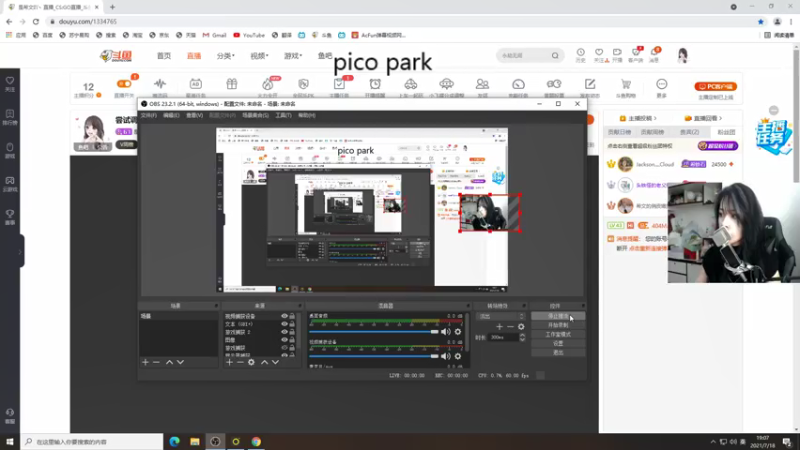Open the 编辑(E) menu in OBS
Viewport: 800px width, 450px height.
[171, 116]
